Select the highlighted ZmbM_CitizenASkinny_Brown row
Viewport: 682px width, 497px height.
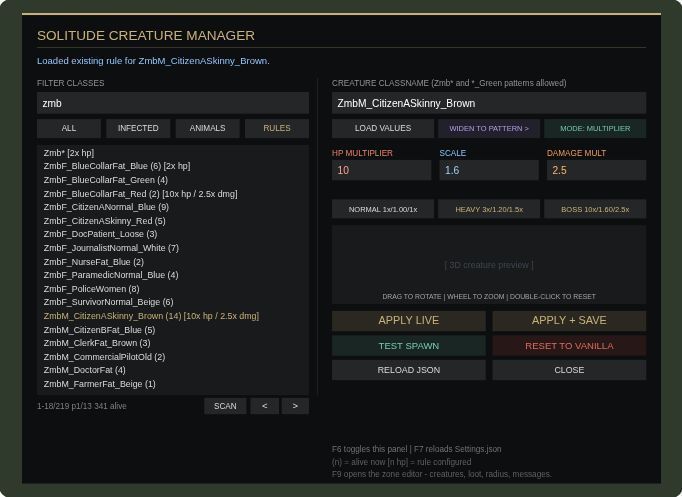tap(173, 316)
